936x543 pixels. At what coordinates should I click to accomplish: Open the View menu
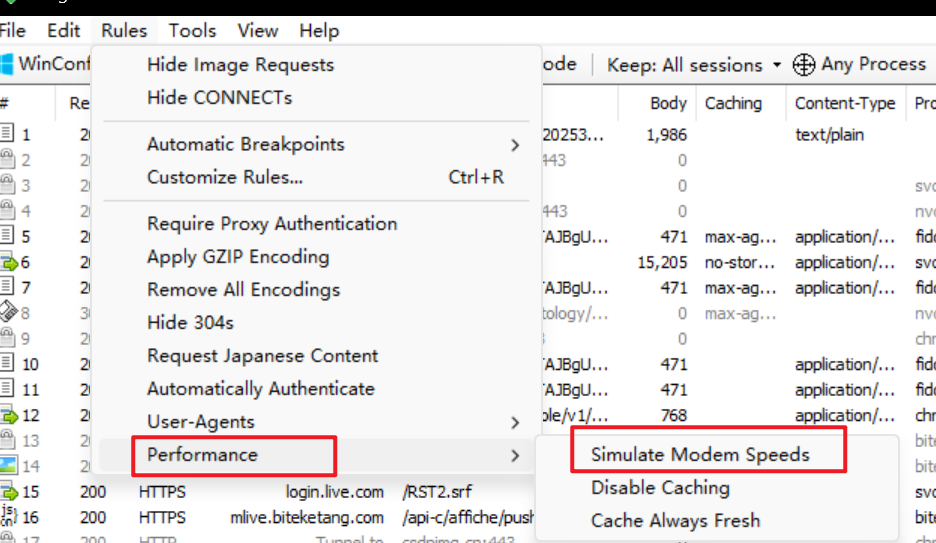(x=258, y=30)
